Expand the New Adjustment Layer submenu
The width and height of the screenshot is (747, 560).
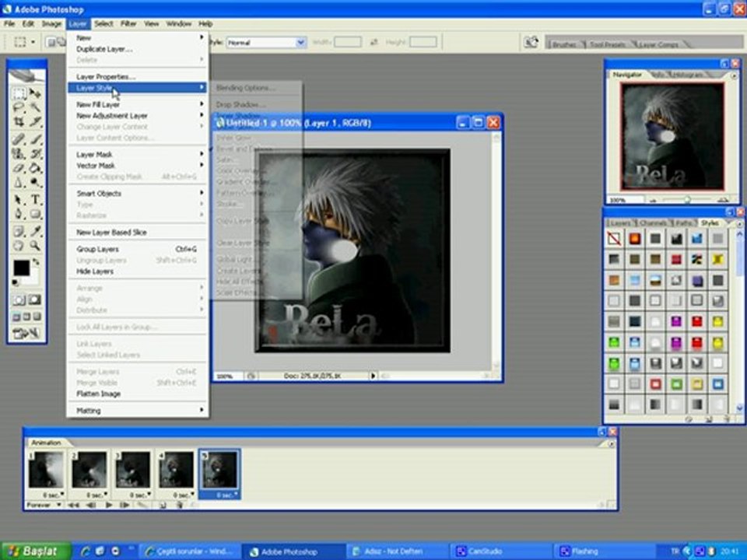click(x=137, y=116)
